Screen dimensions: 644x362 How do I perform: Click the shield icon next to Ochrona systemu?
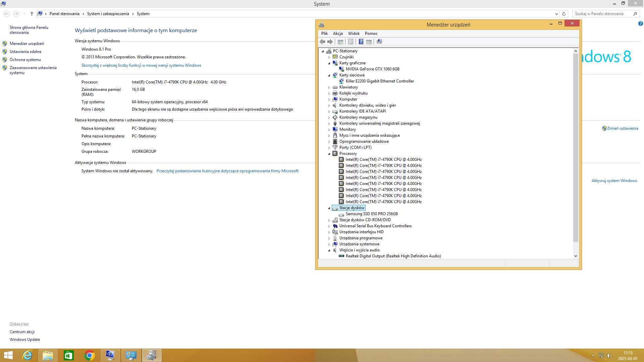click(5, 60)
